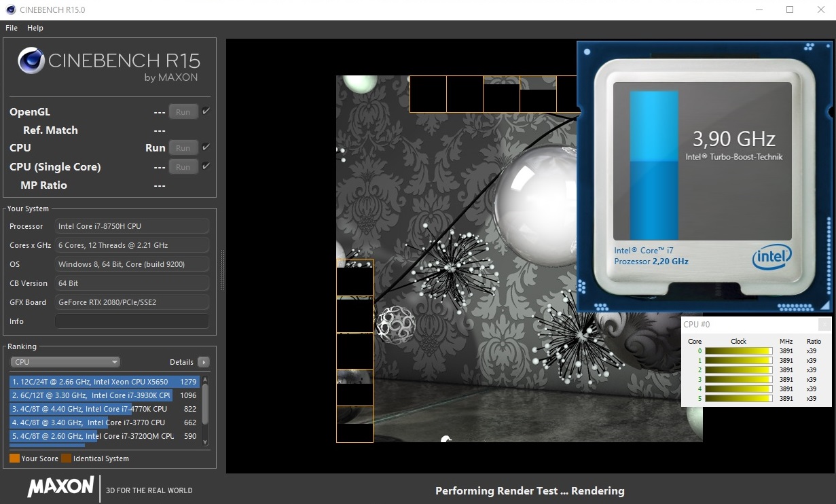The height and width of the screenshot is (504, 836).
Task: Open the CPU ranking type dropdown
Action: tap(65, 362)
